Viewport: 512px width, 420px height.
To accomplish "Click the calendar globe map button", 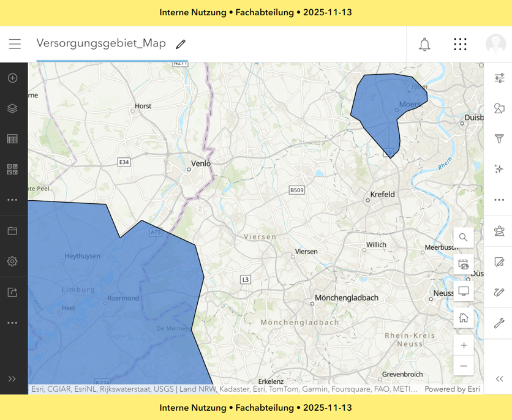I will click(x=464, y=264).
